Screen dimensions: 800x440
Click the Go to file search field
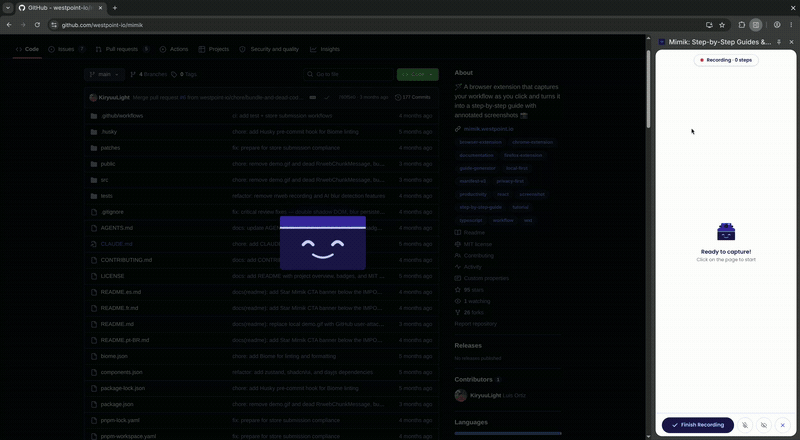point(349,74)
